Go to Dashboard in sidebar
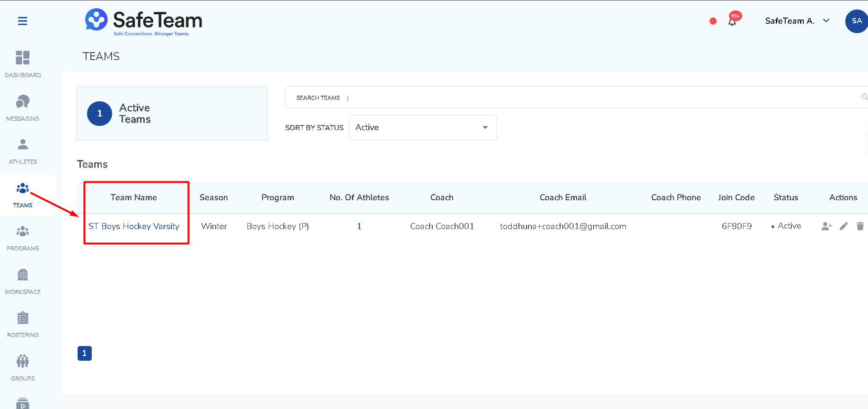Viewport: 868px width, 409px height. tap(23, 64)
